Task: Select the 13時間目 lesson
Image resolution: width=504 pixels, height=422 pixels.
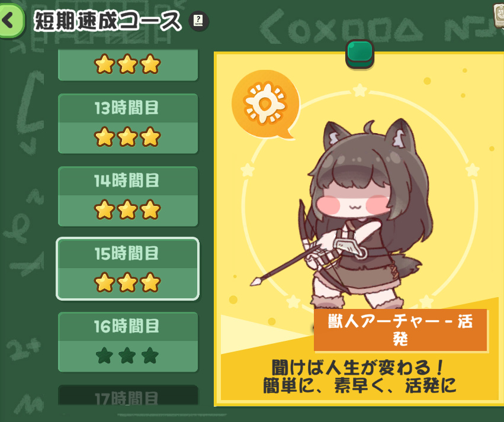Action: [128, 124]
